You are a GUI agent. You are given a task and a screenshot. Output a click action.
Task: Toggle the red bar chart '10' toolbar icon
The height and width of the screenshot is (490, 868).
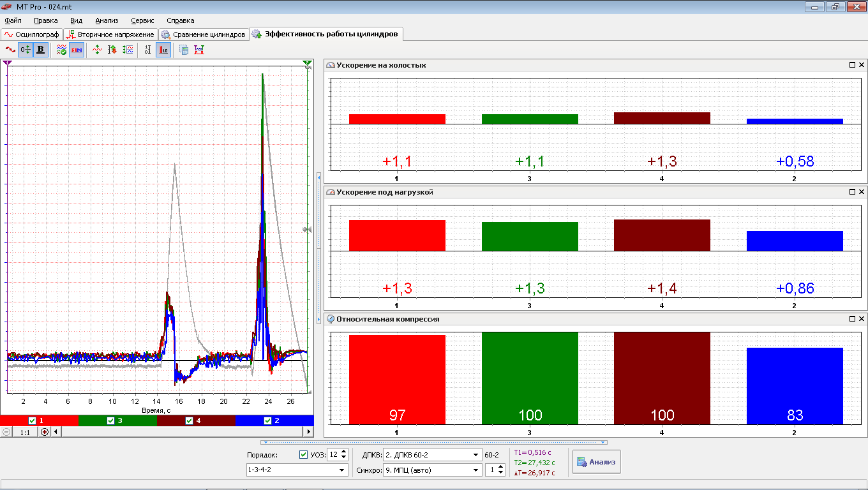click(x=163, y=50)
